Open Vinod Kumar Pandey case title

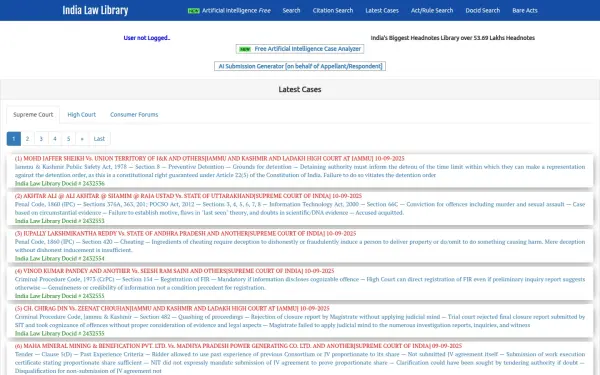tap(174, 271)
